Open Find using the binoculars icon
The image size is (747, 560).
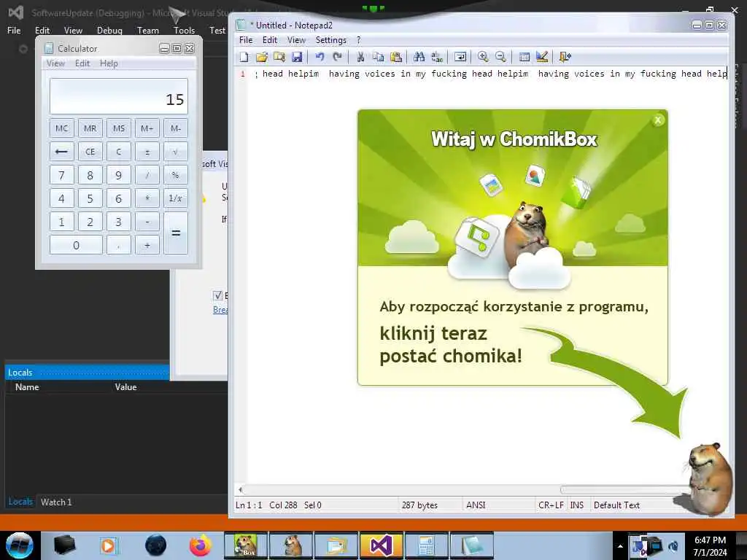click(419, 57)
